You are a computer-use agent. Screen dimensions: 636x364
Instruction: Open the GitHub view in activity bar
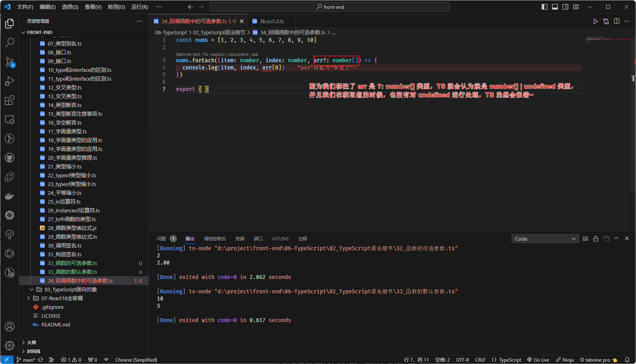coord(10,158)
